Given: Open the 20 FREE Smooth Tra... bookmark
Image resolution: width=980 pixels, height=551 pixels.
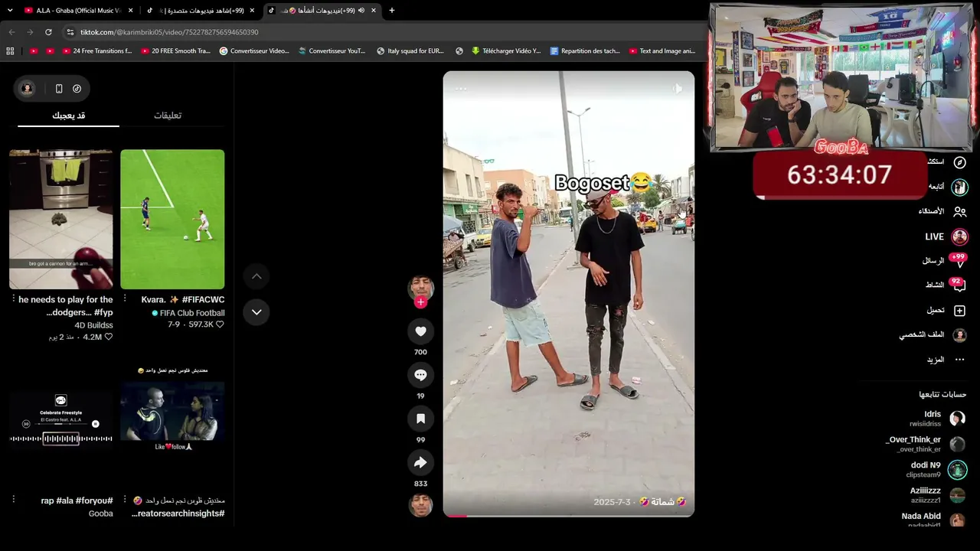Looking at the screenshot, I should tap(175, 51).
